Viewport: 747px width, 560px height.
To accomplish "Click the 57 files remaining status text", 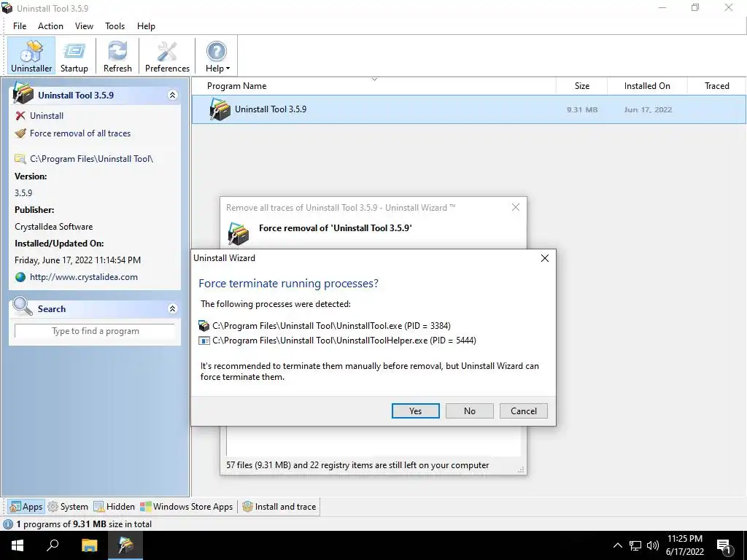I will [x=357, y=465].
